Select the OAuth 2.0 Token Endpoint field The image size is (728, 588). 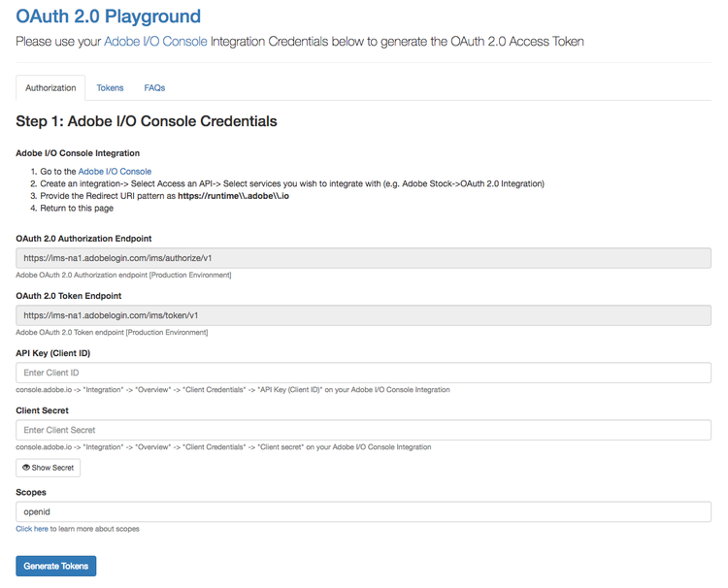(364, 315)
